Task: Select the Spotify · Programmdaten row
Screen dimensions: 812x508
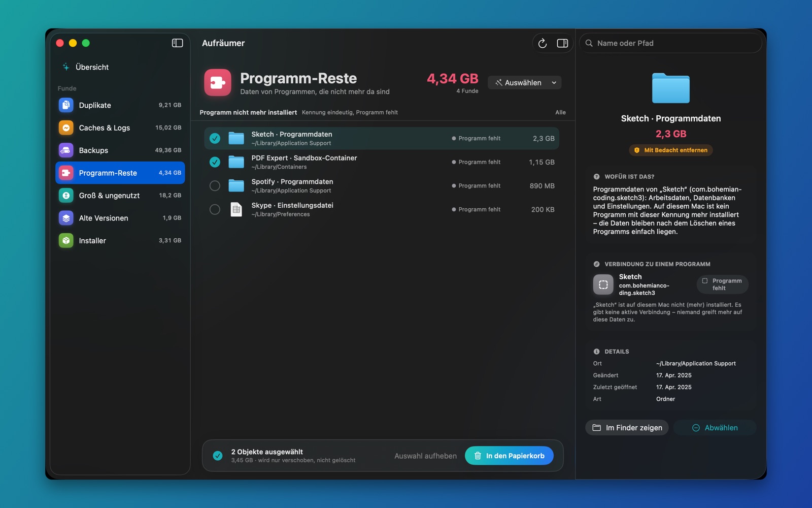Action: click(x=381, y=185)
